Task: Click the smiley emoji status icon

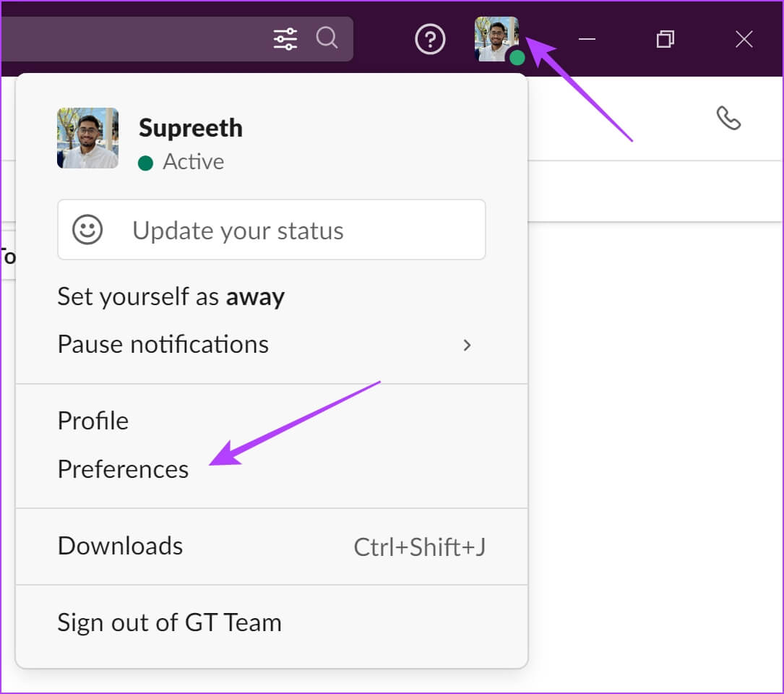Action: pos(87,230)
